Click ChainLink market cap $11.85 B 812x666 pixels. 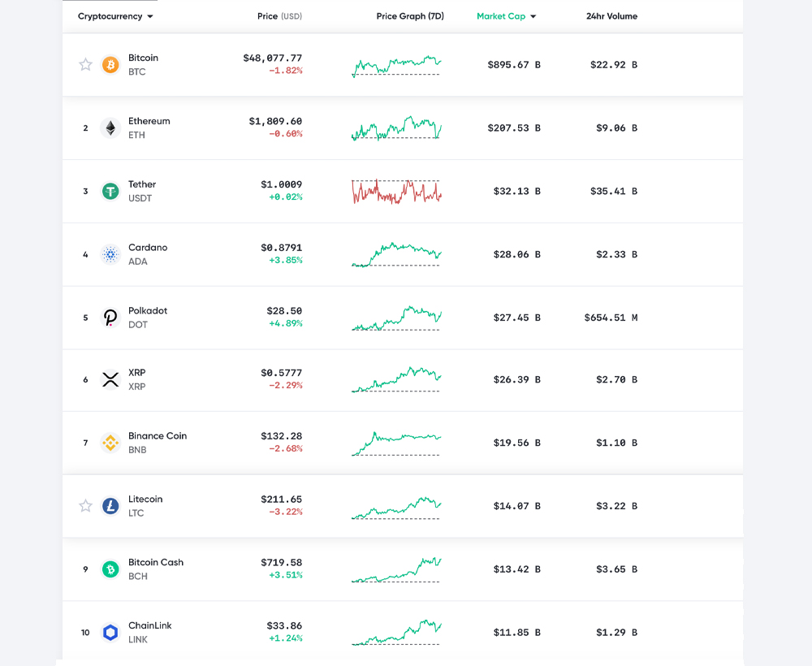pyautogui.click(x=516, y=633)
